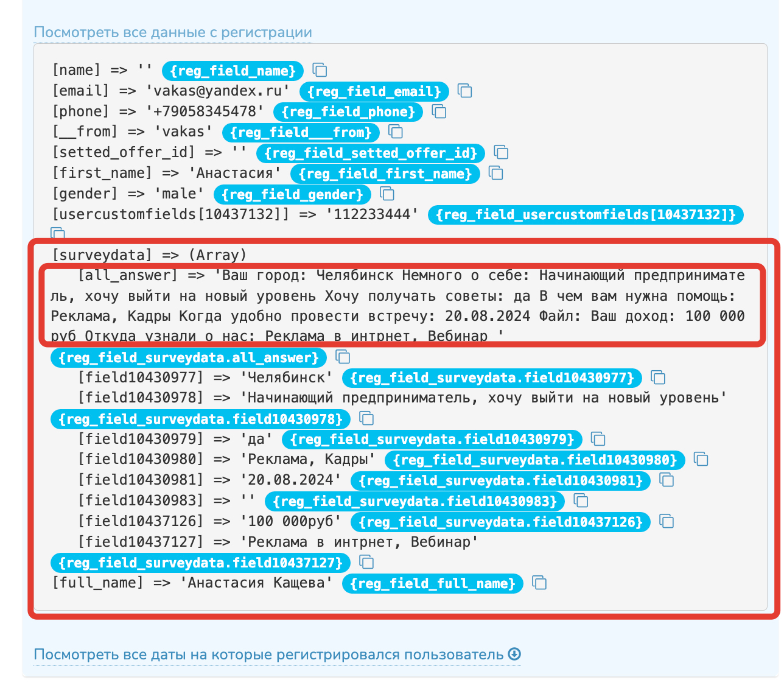Copy the reg_field_first_name variable icon
This screenshot has height=688, width=784.
496,174
